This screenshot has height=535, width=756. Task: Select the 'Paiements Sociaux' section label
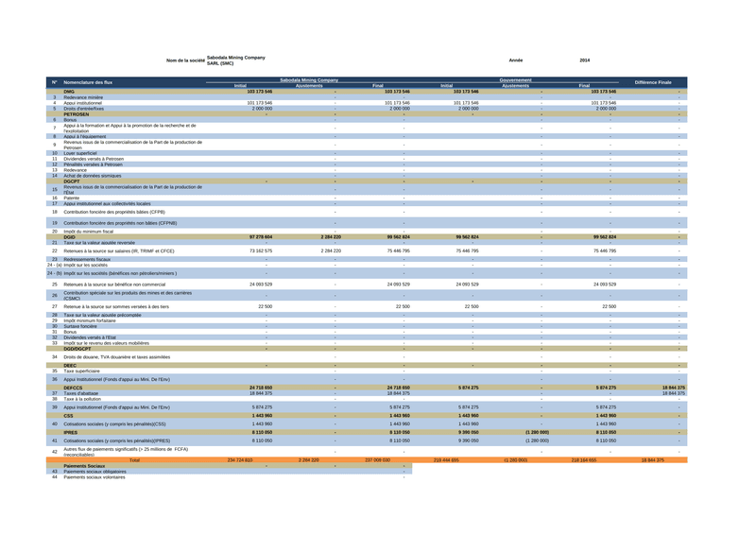(x=84, y=465)
